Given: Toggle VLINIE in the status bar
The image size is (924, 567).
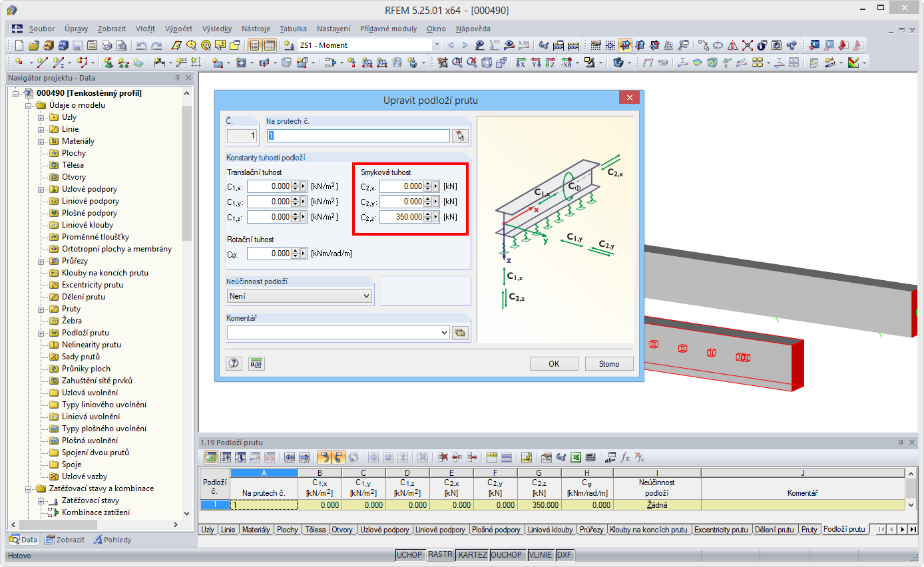Looking at the screenshot, I should 541,555.
